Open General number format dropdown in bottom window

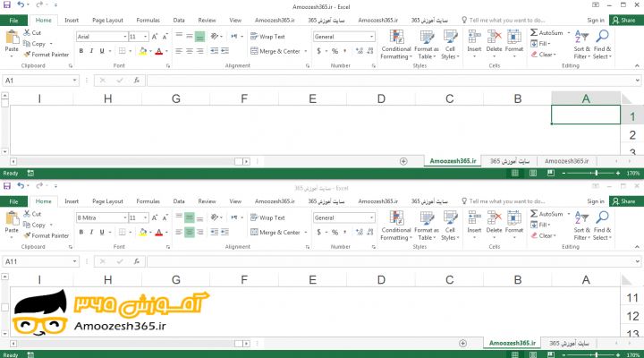pyautogui.click(x=372, y=217)
